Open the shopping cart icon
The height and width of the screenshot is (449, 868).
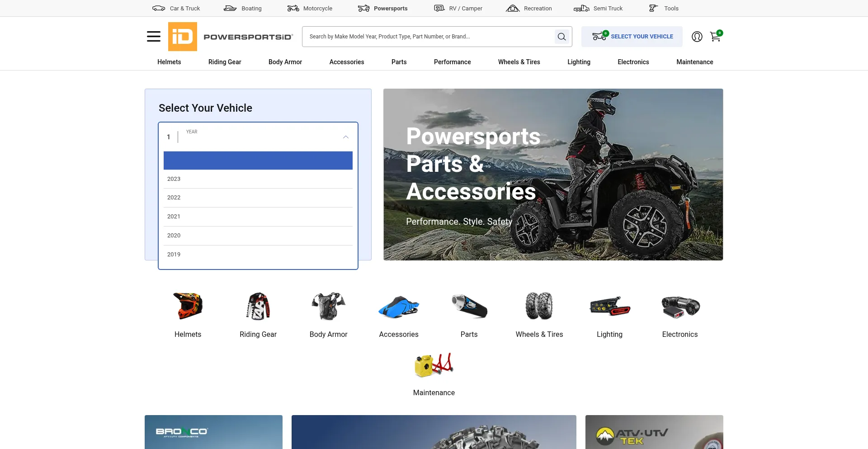coord(715,37)
